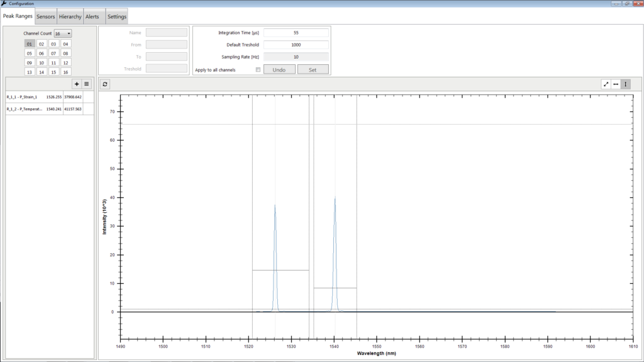Click the Default Treshold input field
644x362 pixels.
coord(296,45)
